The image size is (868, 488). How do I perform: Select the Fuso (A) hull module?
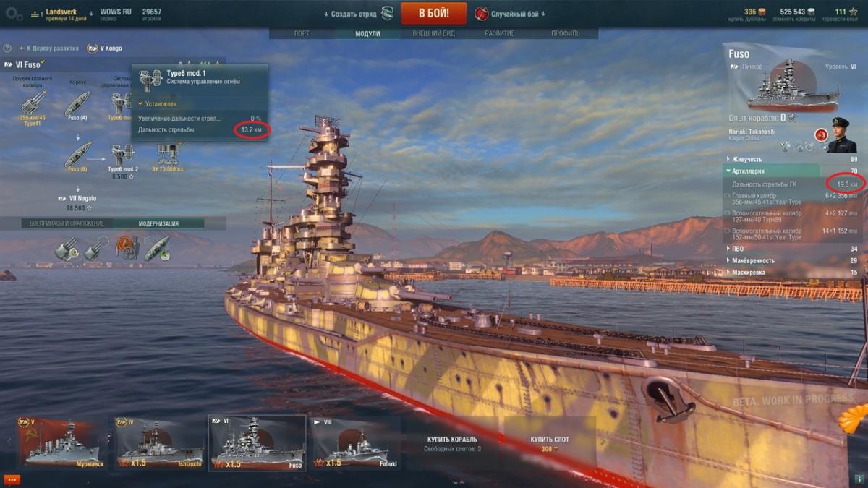click(77, 102)
